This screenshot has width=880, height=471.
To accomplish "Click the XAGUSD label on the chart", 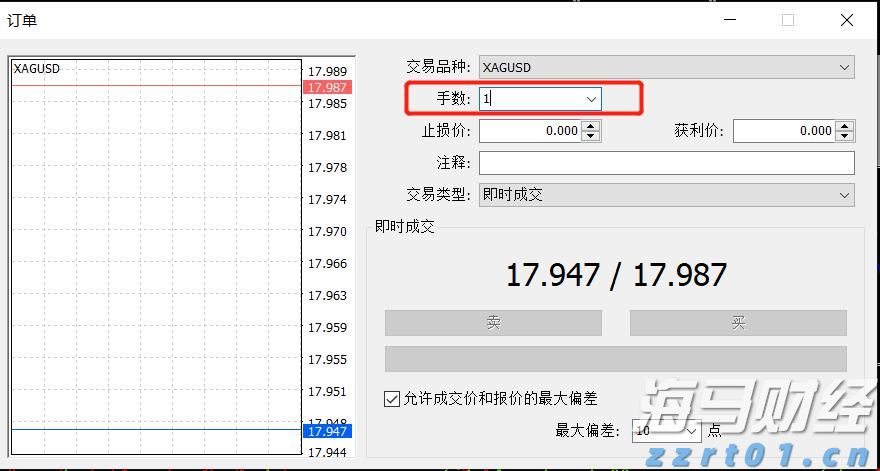I will tap(36, 68).
